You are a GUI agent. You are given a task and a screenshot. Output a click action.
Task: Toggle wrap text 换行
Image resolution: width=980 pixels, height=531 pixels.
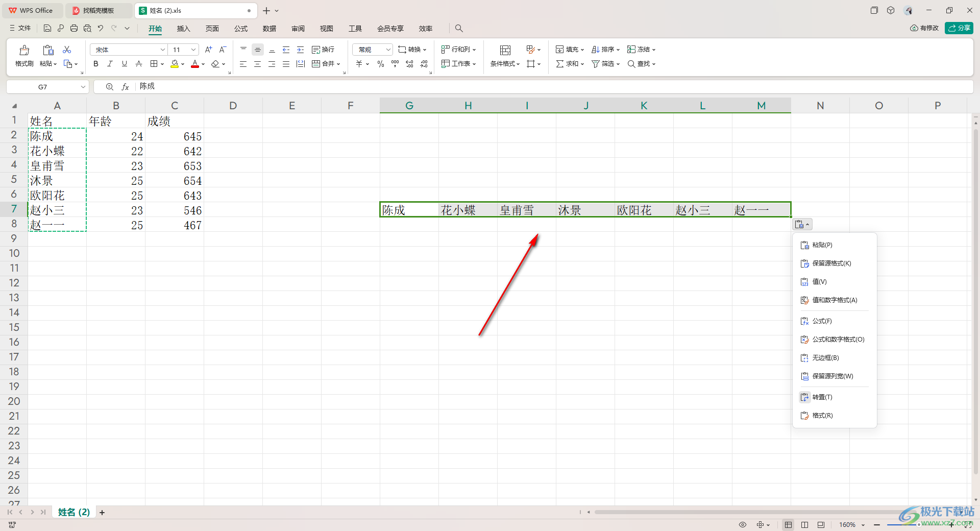point(323,50)
